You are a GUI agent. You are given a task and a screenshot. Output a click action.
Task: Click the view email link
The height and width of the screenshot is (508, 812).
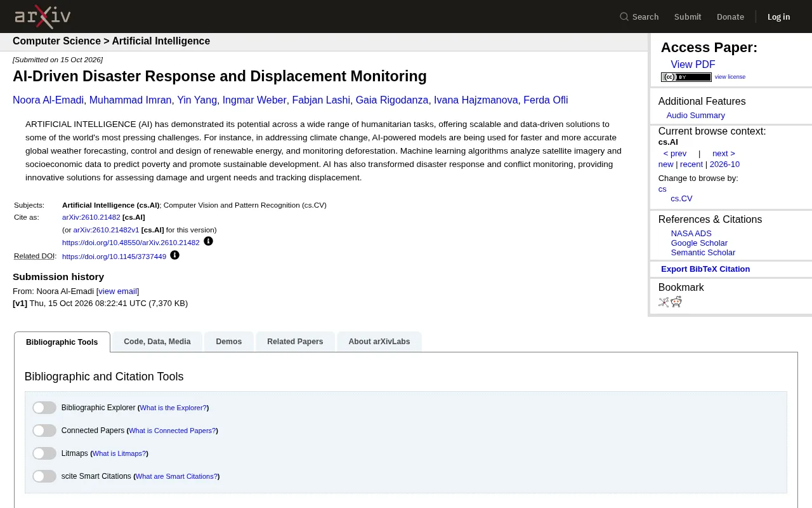(117, 291)
